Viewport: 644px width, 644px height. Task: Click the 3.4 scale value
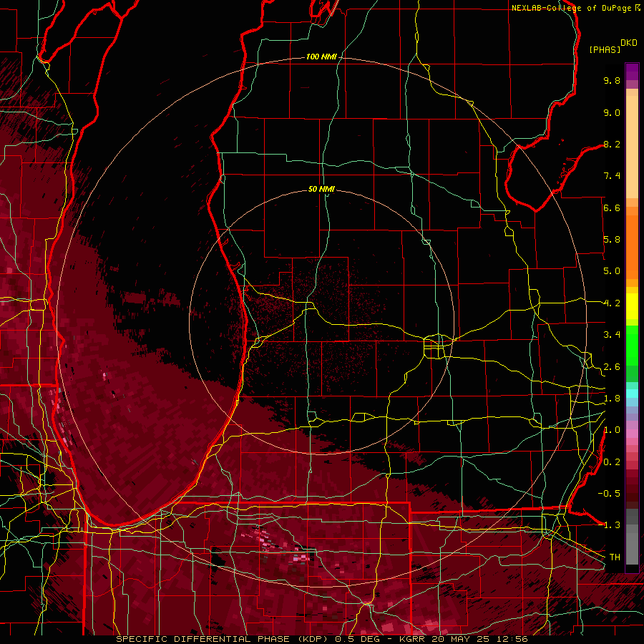tap(612, 335)
